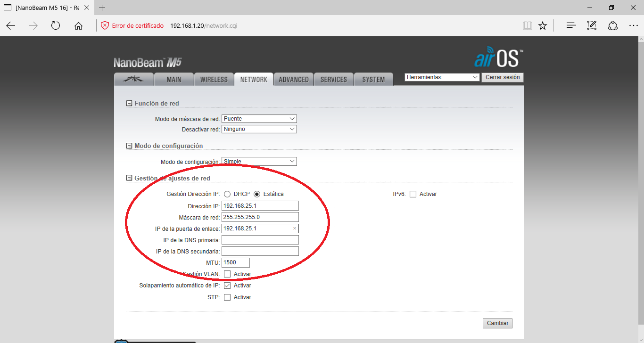Click IP de la DNS secundaria field
This screenshot has width=644, height=343.
260,252
